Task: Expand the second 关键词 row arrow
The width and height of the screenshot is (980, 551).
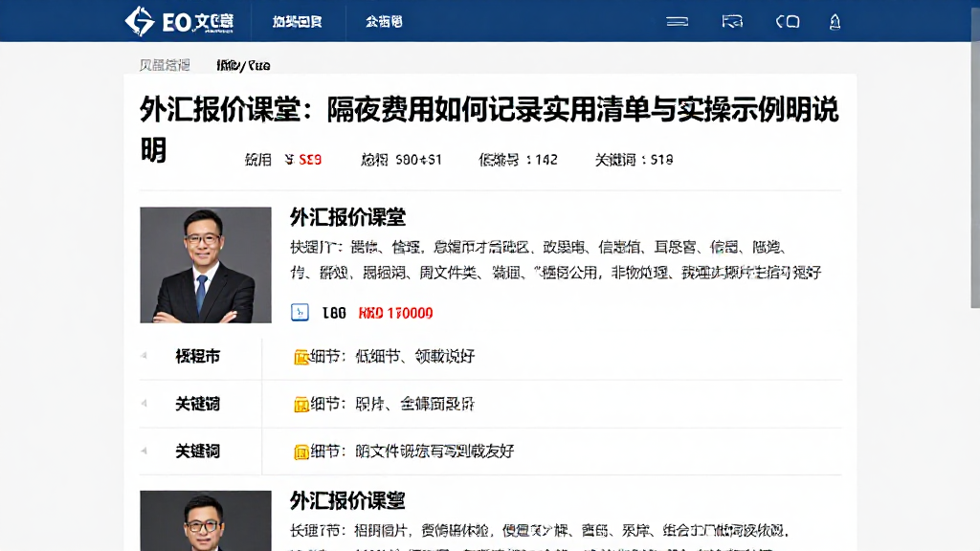Action: point(145,451)
